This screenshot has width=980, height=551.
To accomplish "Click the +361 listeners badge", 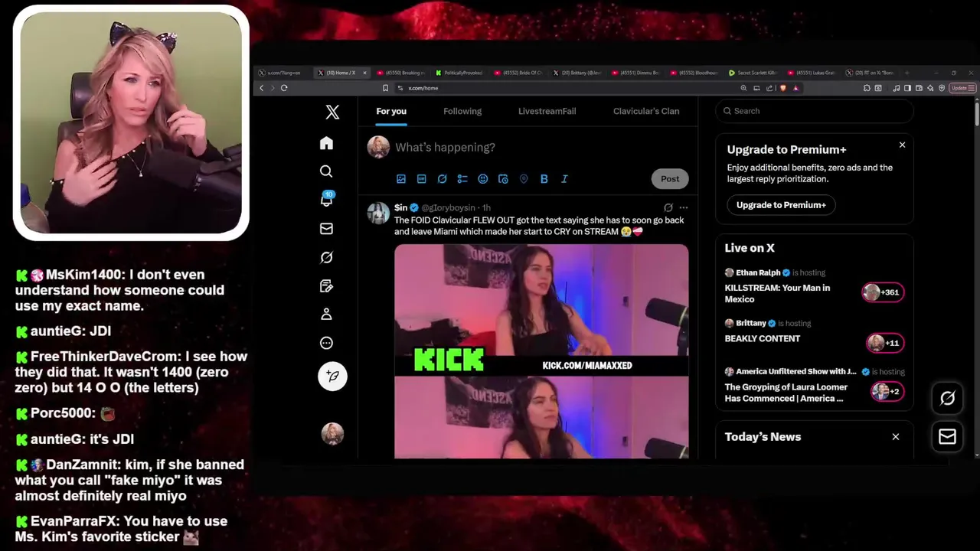I will tap(883, 292).
